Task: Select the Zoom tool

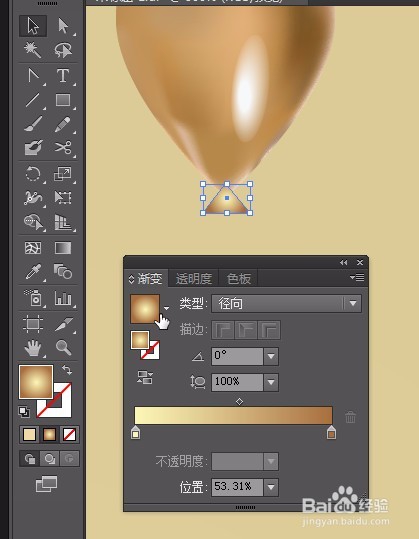Action: [63, 348]
